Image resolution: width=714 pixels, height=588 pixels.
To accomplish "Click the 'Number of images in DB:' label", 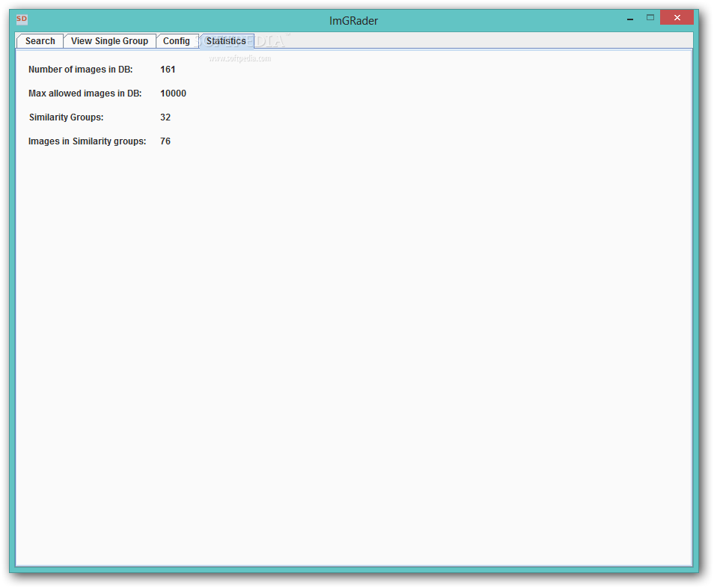I will coord(81,70).
